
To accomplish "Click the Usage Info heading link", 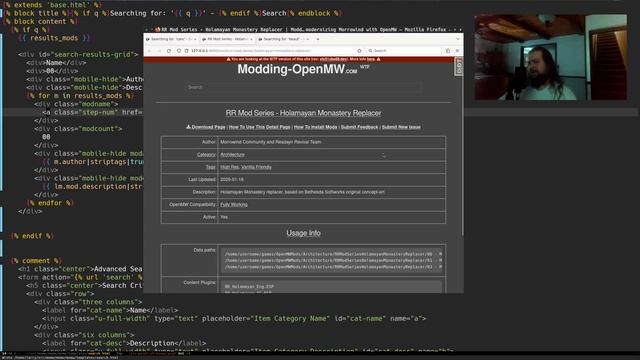I will pos(303,233).
